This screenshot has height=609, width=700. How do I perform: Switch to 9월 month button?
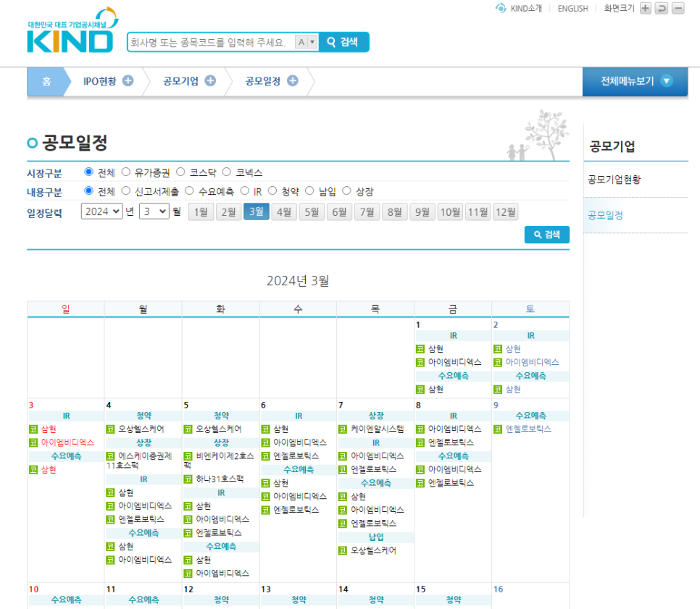point(422,212)
